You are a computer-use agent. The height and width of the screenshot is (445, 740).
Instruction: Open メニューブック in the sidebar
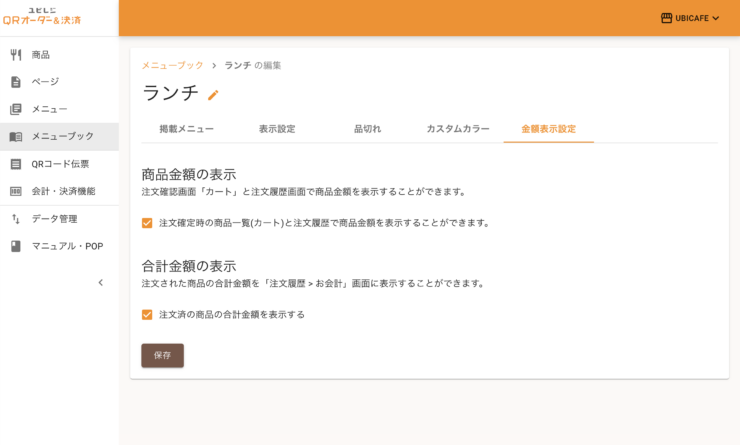click(x=59, y=136)
